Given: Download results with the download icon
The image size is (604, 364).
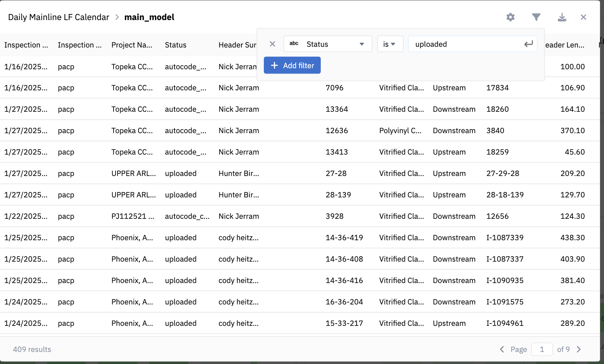Looking at the screenshot, I should point(562,17).
